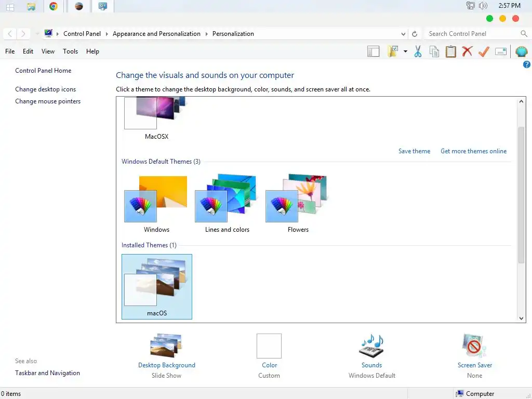
Task: Click the Copy pages icon
Action: pos(434,51)
